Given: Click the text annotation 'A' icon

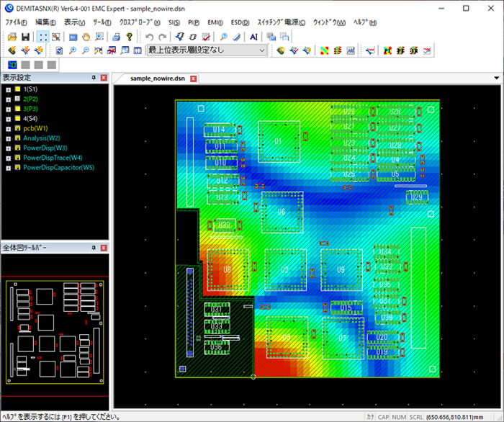Looking at the screenshot, I should [253, 37].
